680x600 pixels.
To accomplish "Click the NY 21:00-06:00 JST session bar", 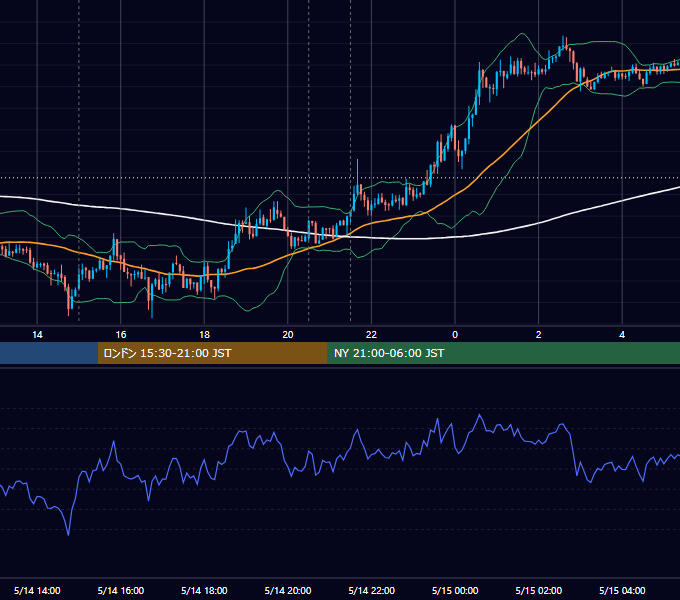I will 503,353.
